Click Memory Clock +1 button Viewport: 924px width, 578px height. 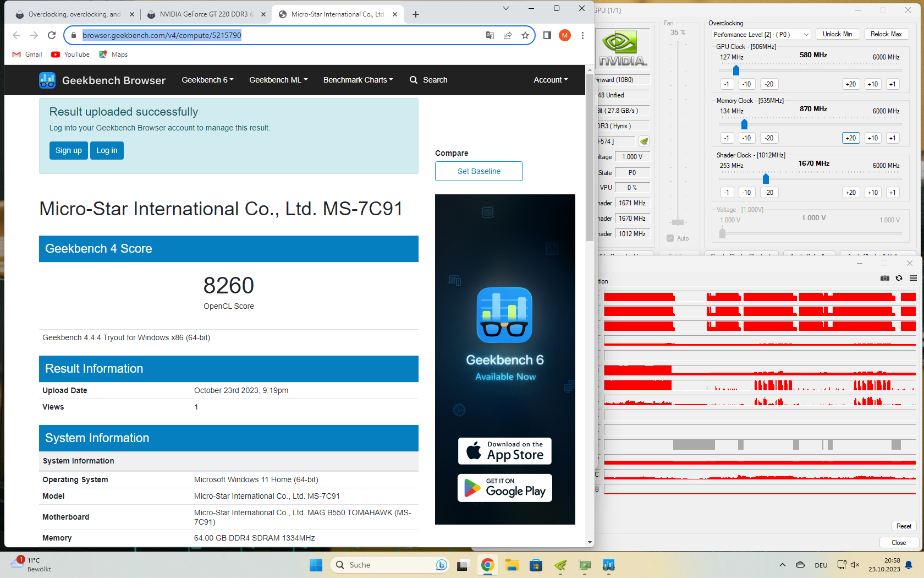[x=892, y=138]
